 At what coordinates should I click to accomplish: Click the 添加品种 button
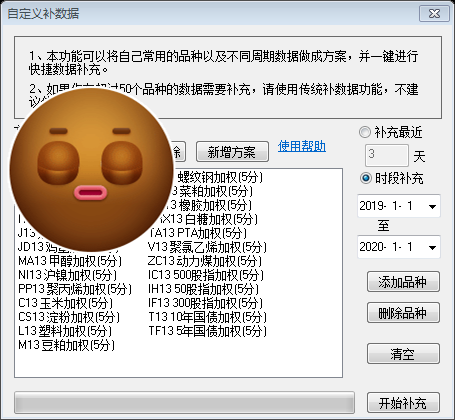click(403, 282)
